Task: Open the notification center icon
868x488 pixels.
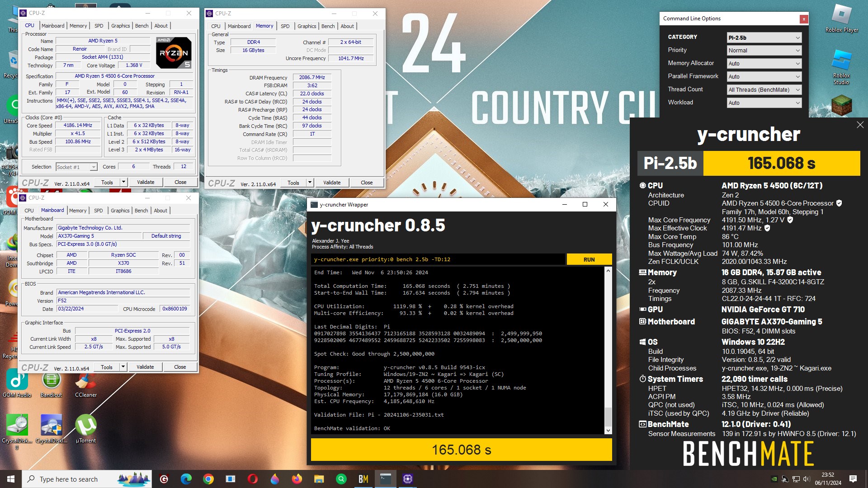Action: [853, 479]
